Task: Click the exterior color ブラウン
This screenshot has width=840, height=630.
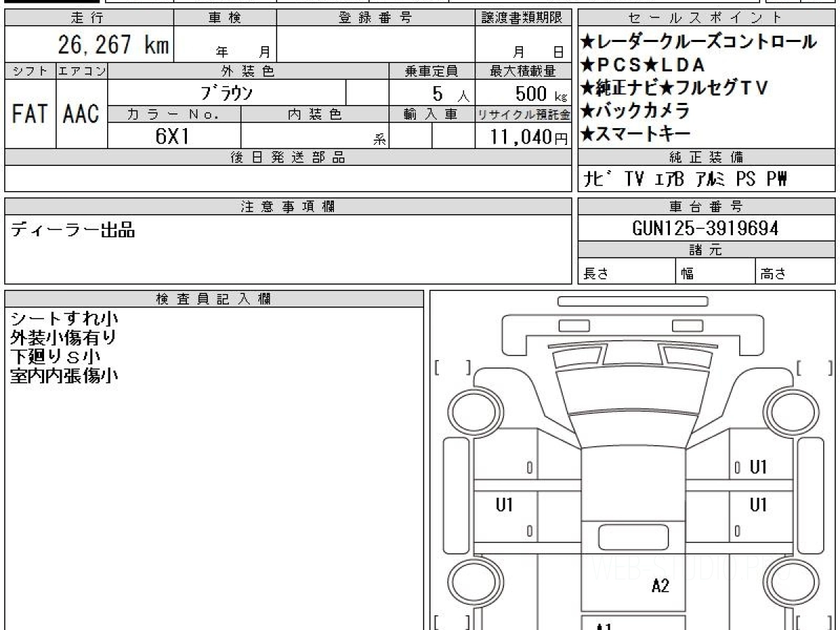Action: [x=227, y=92]
